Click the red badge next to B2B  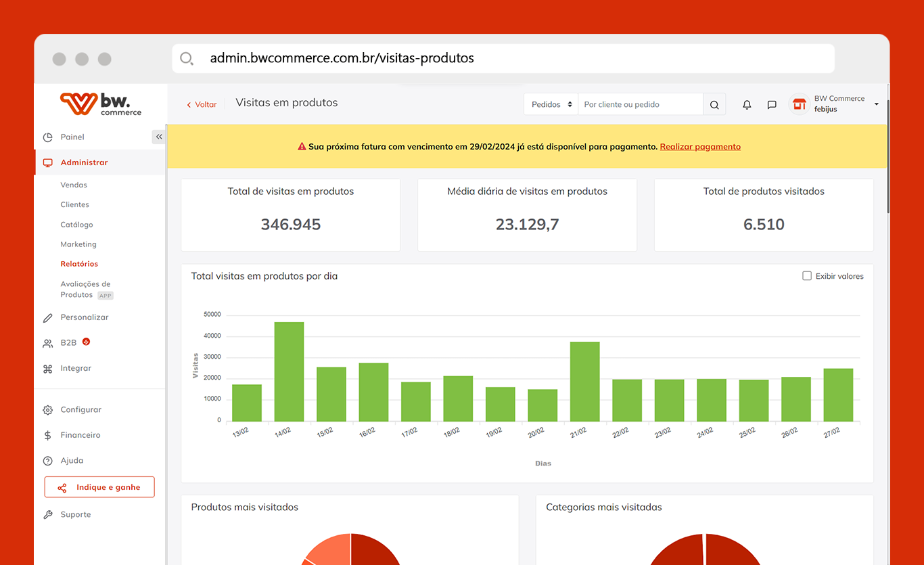coord(86,342)
